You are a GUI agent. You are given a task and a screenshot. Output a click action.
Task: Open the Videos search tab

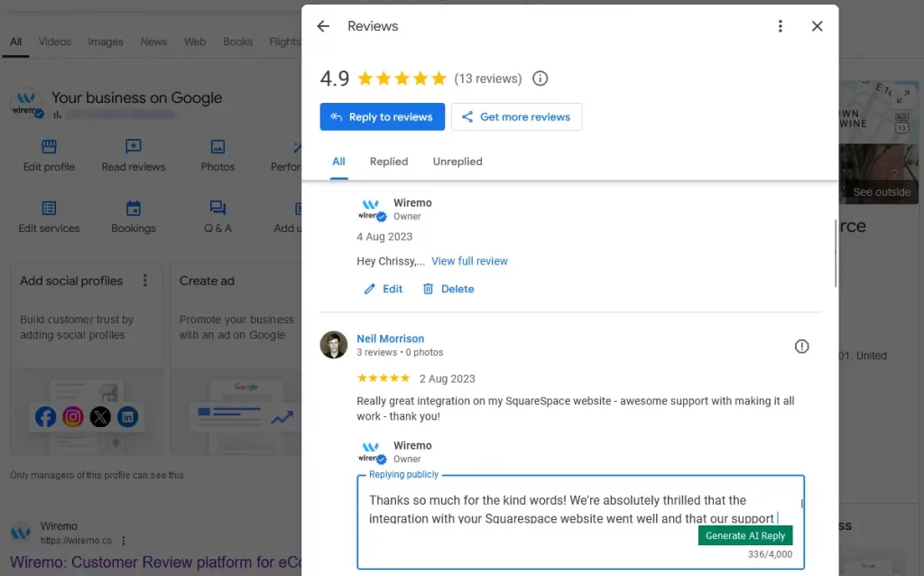pos(55,42)
